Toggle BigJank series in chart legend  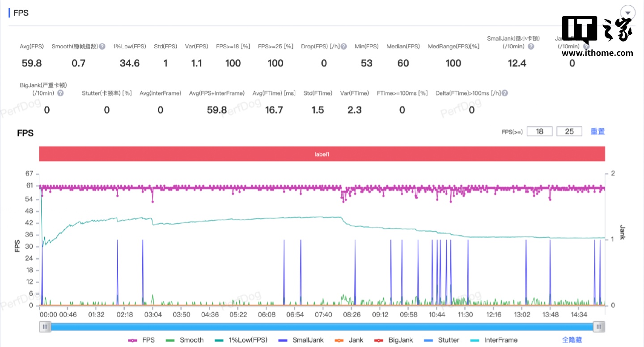(x=394, y=340)
